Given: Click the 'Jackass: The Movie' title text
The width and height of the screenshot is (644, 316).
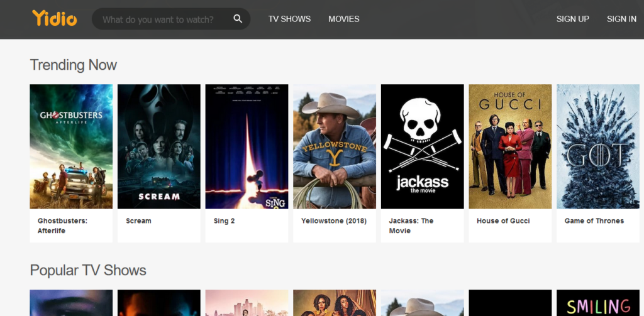Looking at the screenshot, I should click(411, 226).
